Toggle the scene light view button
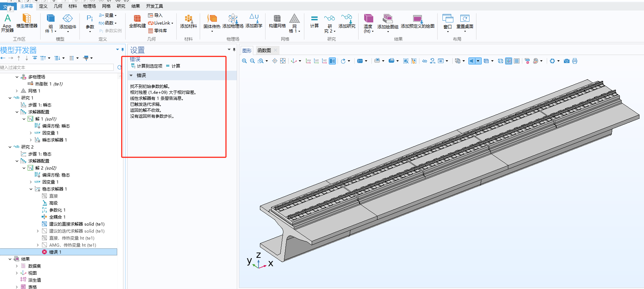 click(472, 61)
